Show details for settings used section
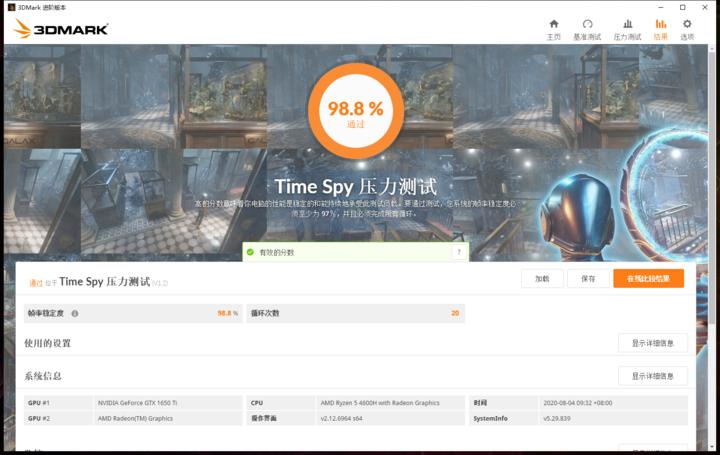Viewport: 720px width, 455px height. (x=652, y=343)
